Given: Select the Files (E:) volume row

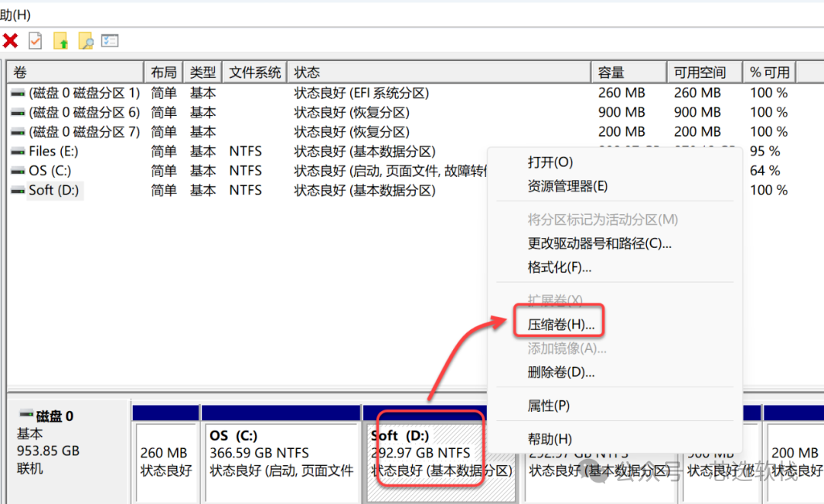Looking at the screenshot, I should (247, 151).
